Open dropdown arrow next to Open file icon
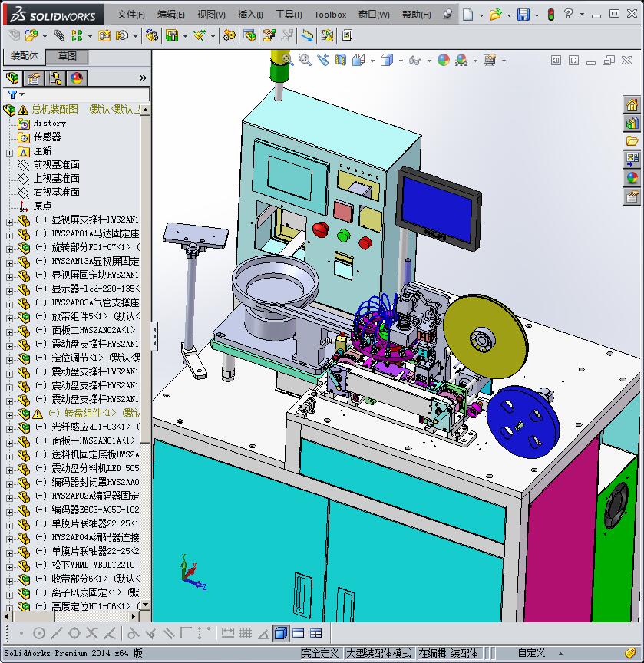Image resolution: width=644 pixels, height=663 pixels. pos(509,15)
